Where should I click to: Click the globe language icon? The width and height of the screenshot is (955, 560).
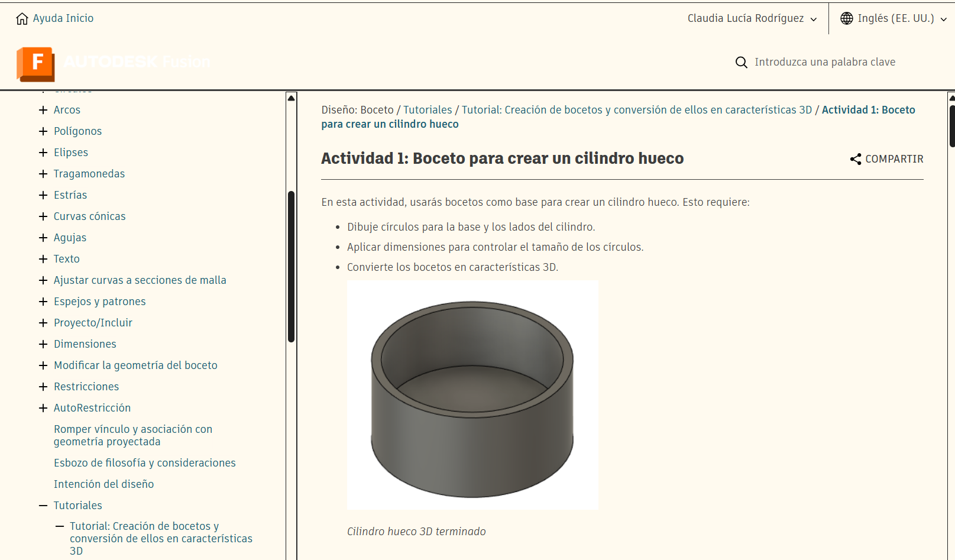(847, 18)
